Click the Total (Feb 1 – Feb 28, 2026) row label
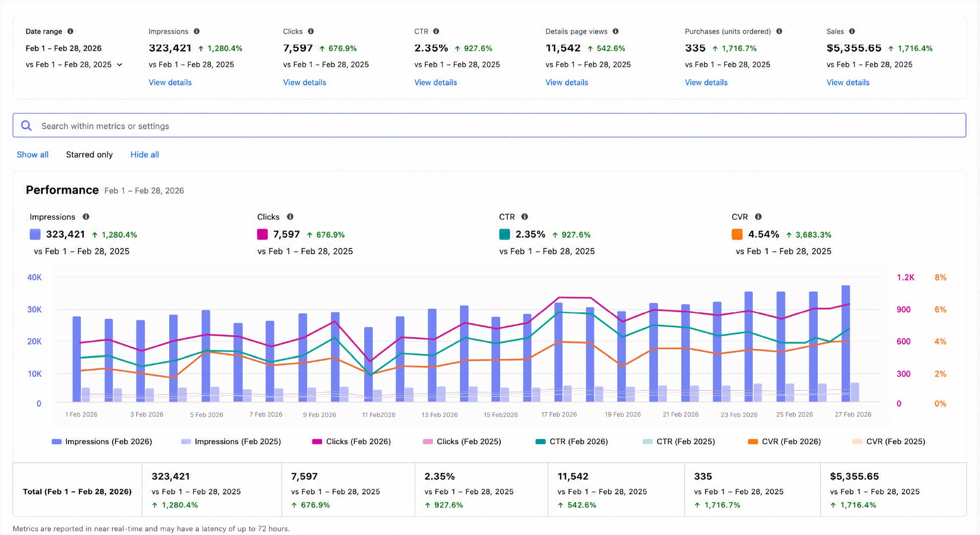Screen dimensions: 980x535 [77, 492]
